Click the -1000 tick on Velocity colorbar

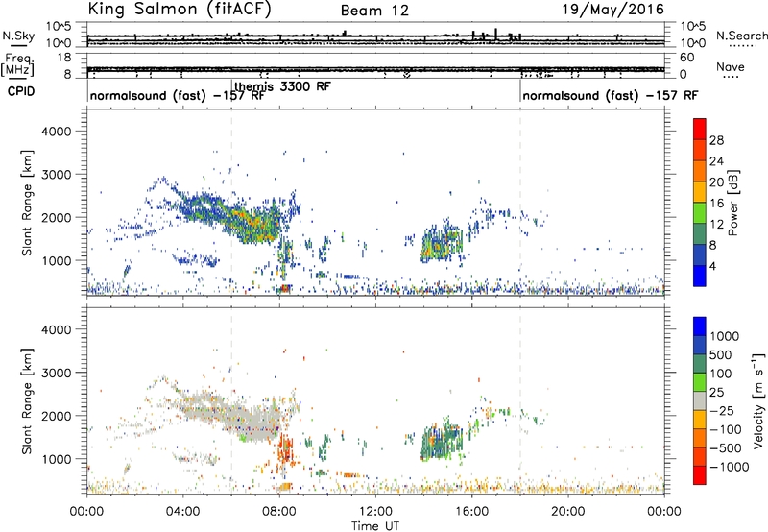729,467
